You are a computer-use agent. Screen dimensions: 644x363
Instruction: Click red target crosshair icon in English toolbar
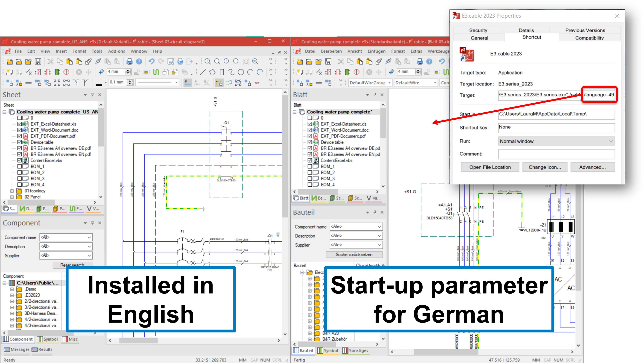tap(66, 72)
